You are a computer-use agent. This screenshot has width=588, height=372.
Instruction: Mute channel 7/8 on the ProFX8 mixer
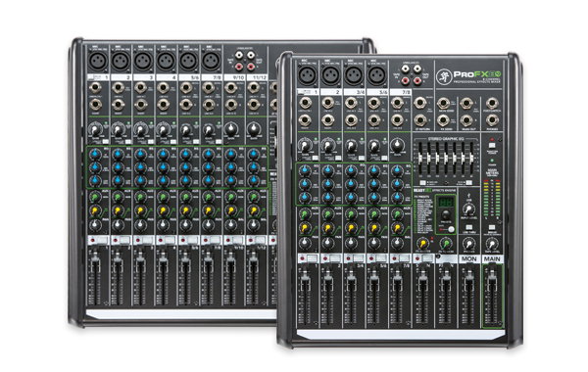404,258
